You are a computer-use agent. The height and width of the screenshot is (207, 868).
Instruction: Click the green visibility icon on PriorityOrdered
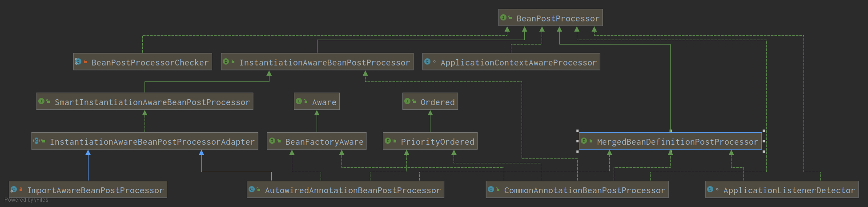click(394, 141)
